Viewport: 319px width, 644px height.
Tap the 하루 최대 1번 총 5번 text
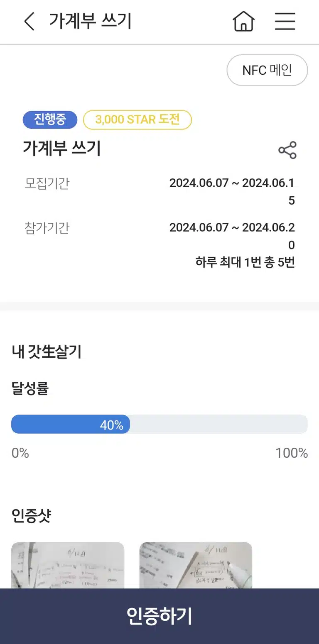click(245, 262)
